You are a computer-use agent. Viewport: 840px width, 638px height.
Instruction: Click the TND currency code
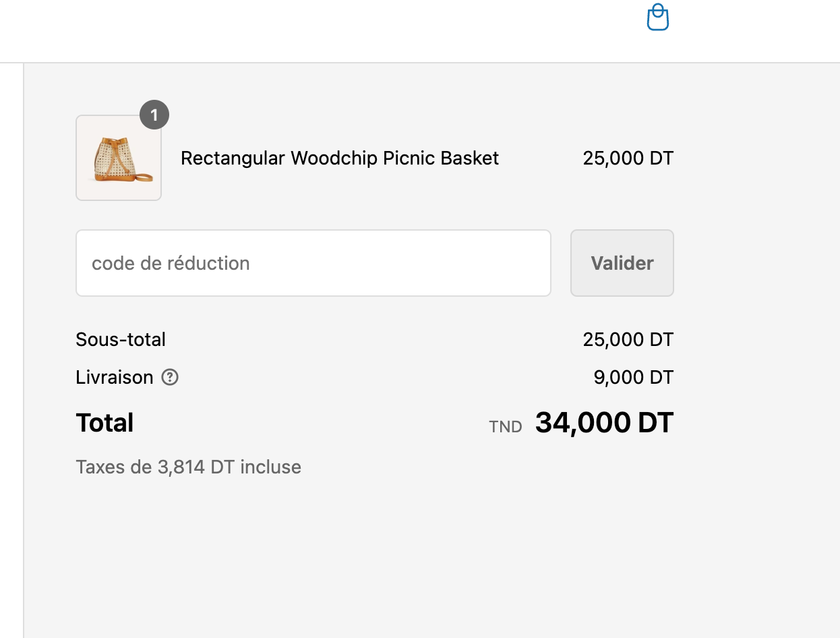[506, 427]
